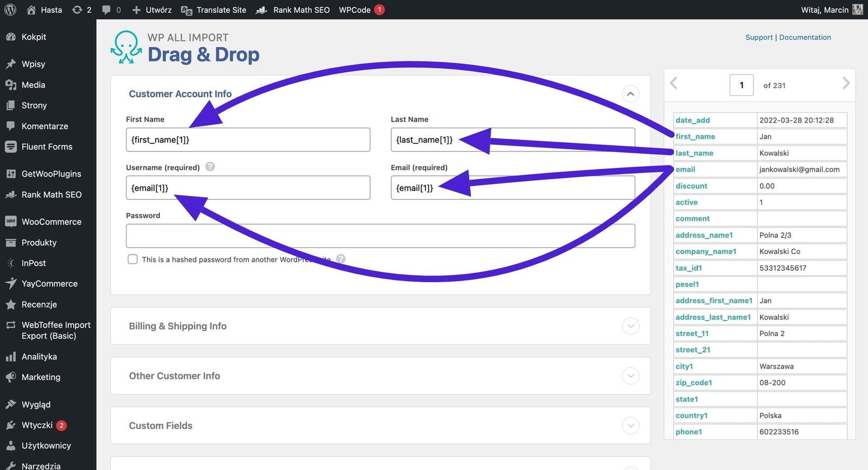Viewport: 868px width, 470px height.
Task: Enable the hashed password checkbox
Action: tap(132, 259)
